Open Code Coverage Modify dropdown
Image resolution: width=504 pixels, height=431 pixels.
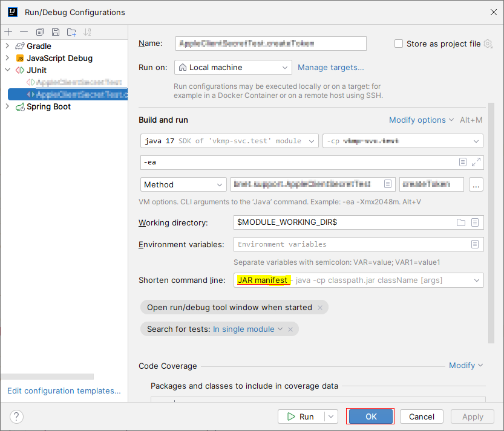pyautogui.click(x=466, y=366)
